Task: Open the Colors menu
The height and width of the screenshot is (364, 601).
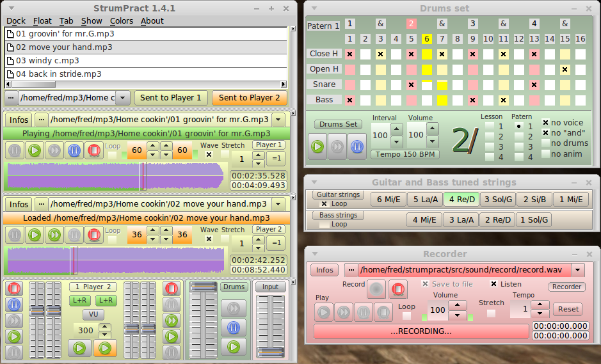Action: tap(122, 20)
